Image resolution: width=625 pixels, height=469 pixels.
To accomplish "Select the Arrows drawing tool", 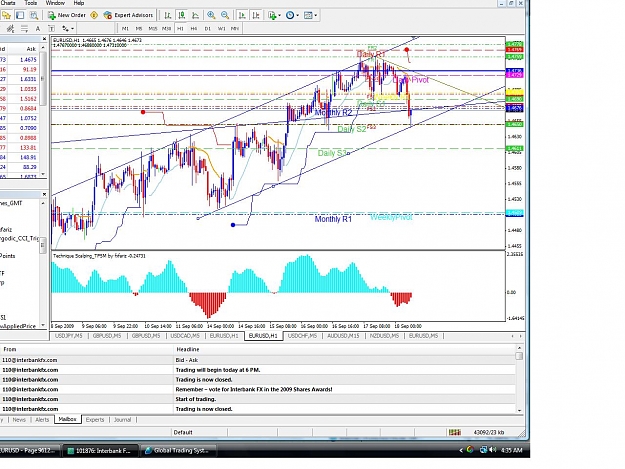I will click(x=66, y=28).
